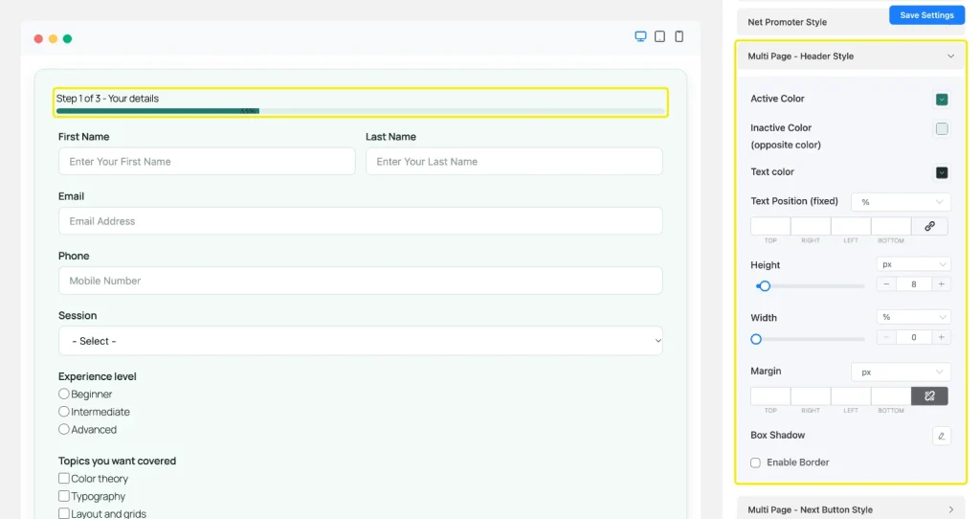Click Margin BOTTOM input
The height and width of the screenshot is (519, 980).
(891, 395)
